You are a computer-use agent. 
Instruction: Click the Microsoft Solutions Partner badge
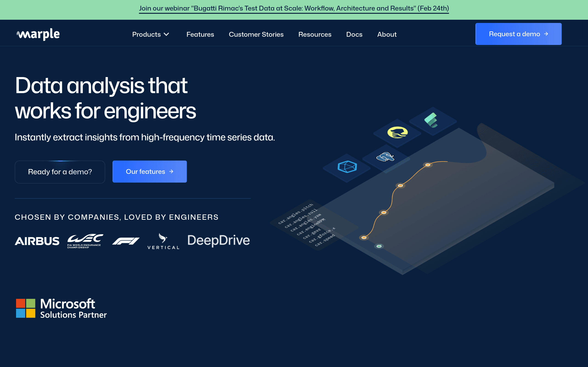pyautogui.click(x=61, y=308)
